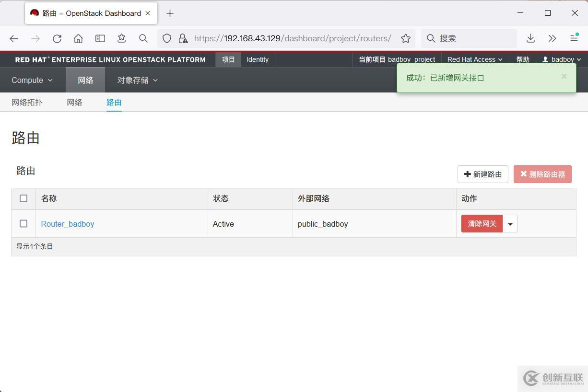This screenshot has height=392, width=588.
Task: Dismiss the success notification with the X
Action: click(564, 76)
